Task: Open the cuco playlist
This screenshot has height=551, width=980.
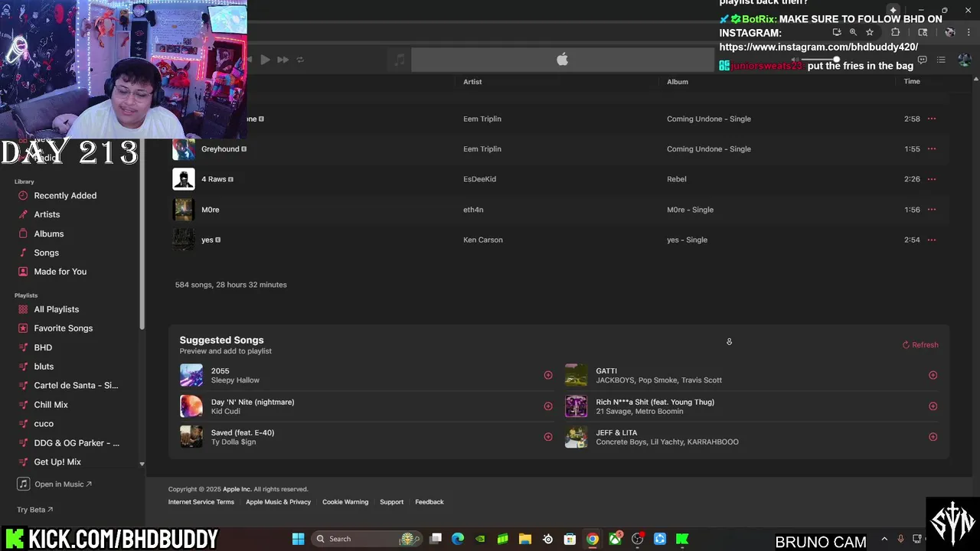Action: tap(44, 424)
